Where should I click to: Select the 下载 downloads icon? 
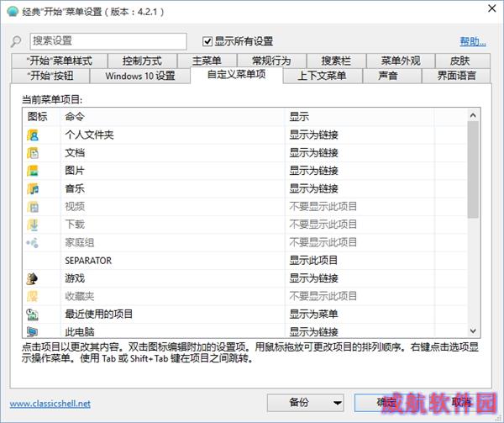[33, 225]
